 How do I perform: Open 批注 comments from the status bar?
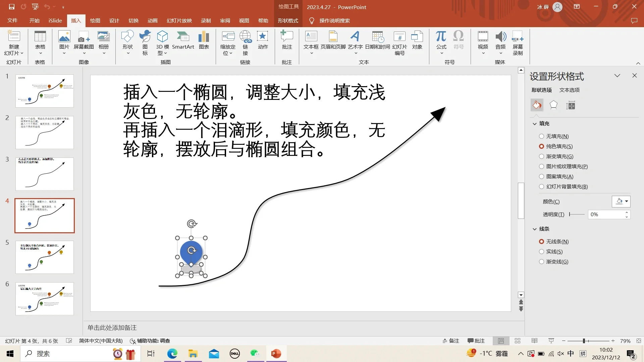tap(476, 341)
